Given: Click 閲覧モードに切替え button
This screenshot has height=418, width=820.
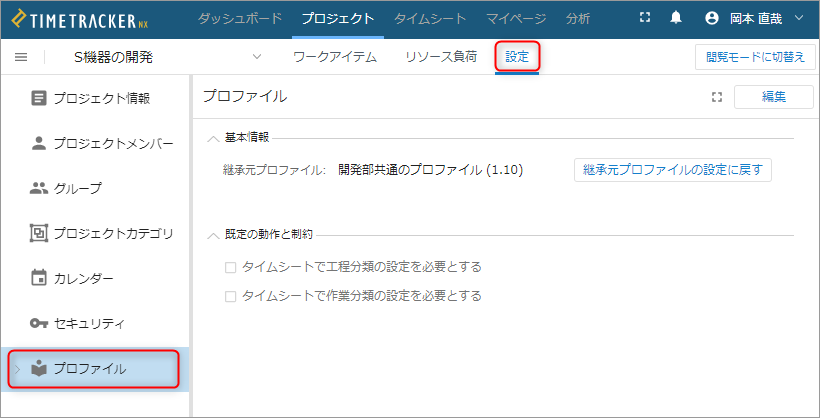Looking at the screenshot, I should coord(755,57).
